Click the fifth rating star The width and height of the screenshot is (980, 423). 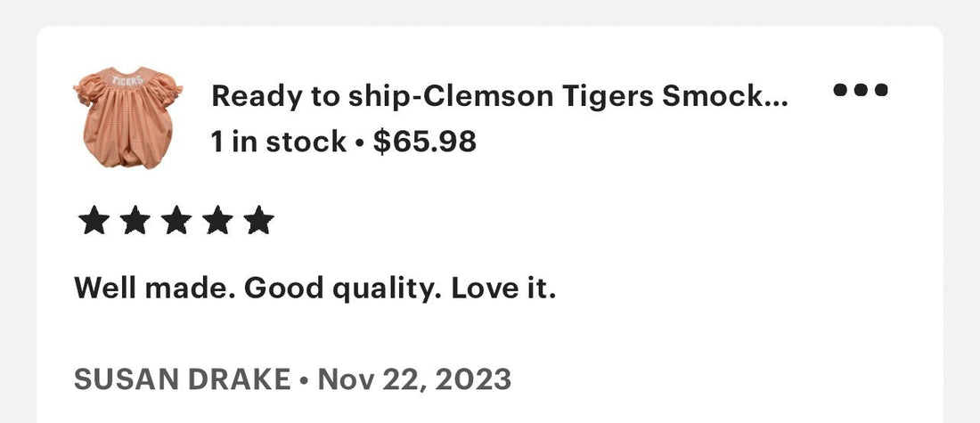pos(258,221)
